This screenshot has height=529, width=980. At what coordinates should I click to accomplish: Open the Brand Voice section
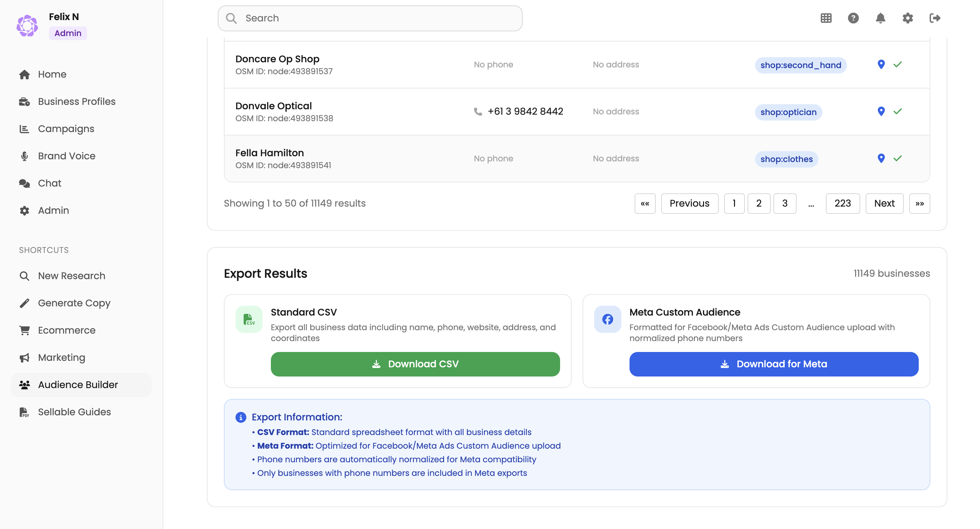pos(67,156)
